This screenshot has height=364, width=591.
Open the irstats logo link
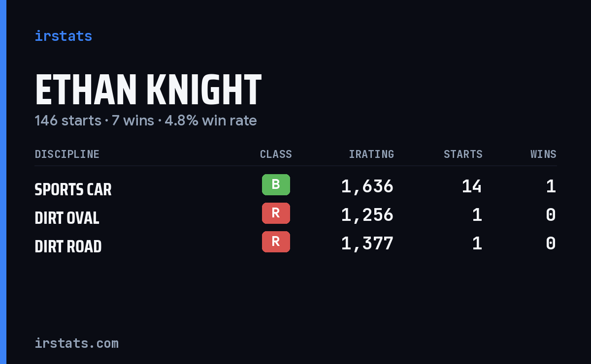pos(64,36)
